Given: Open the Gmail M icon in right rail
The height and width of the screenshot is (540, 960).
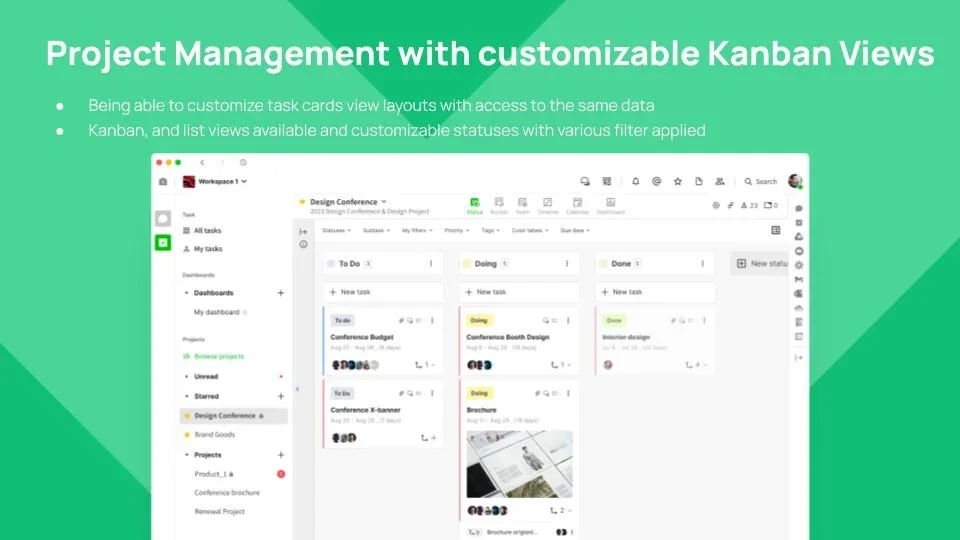Looking at the screenshot, I should click(x=799, y=279).
